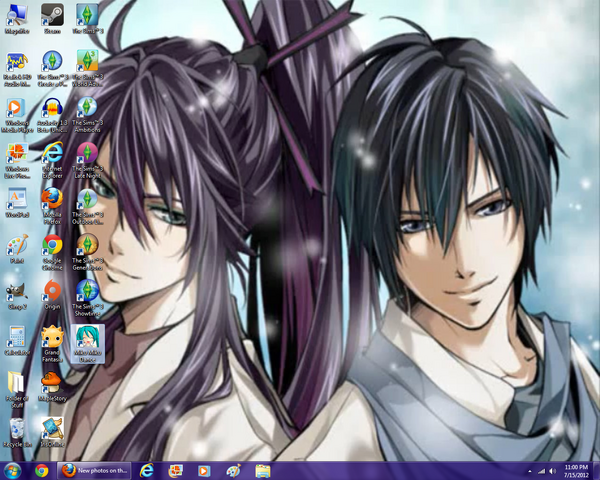Open the Paint desktop shortcut
Screen dimensions: 600x480
point(17,249)
